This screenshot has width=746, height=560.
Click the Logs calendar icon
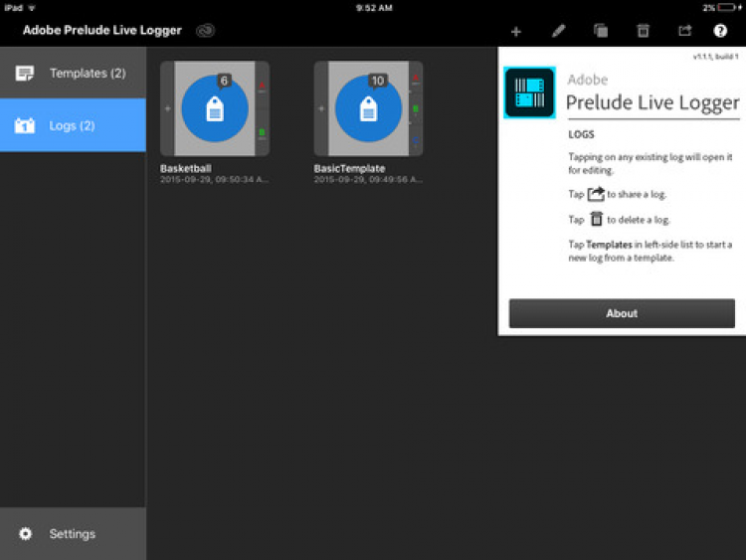(24, 125)
